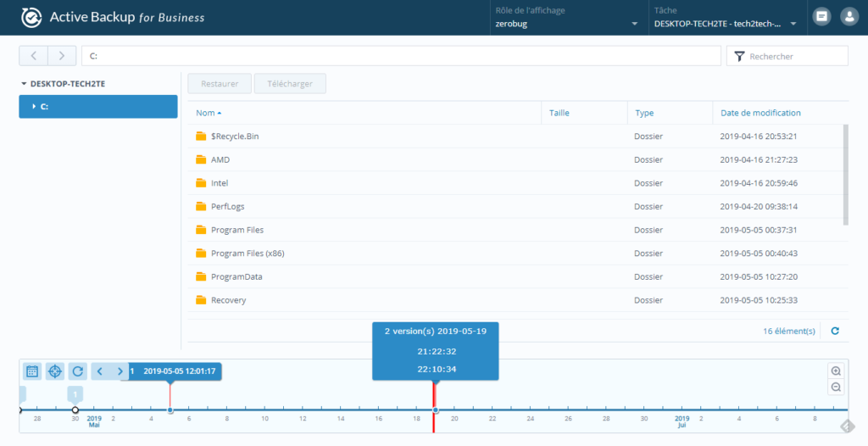Viewport: 868px width, 446px height.
Task: Click the 2019-05-05 12:01:17 version label
Action: (180, 371)
